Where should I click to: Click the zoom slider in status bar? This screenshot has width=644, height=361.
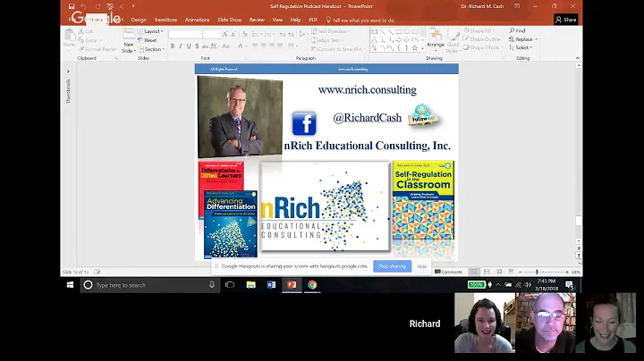(544, 272)
